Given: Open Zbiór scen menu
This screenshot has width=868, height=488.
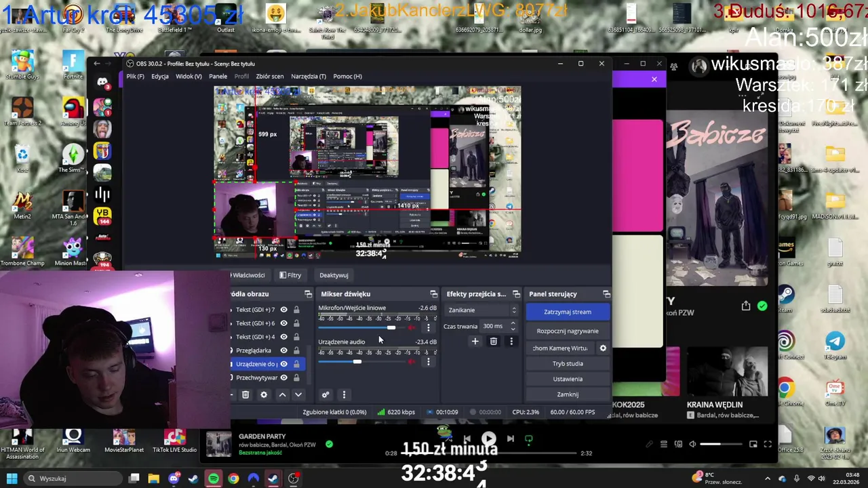Looking at the screenshot, I should coord(269,76).
